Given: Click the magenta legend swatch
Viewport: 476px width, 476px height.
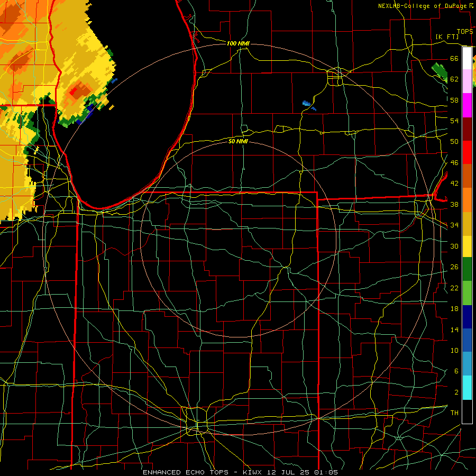Looking at the screenshot, I should click(x=467, y=105).
